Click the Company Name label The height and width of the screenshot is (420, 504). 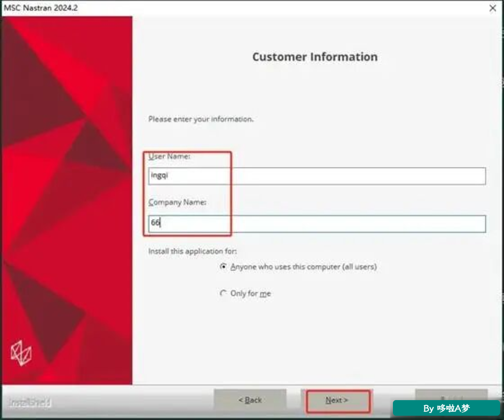pos(177,203)
